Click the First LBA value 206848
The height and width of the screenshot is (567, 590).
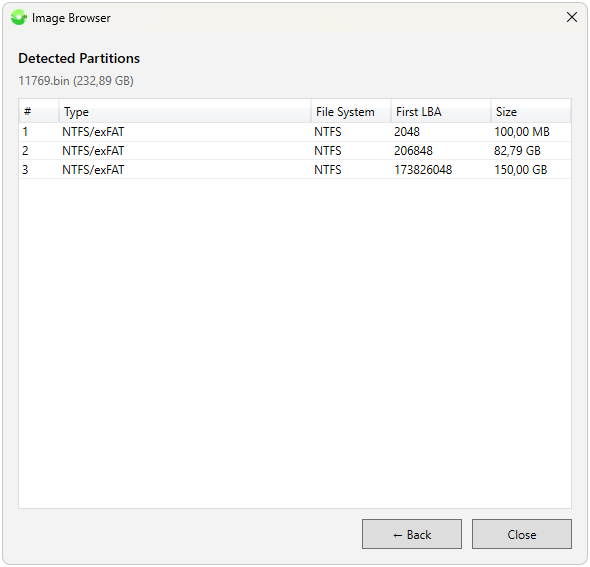[x=413, y=150]
